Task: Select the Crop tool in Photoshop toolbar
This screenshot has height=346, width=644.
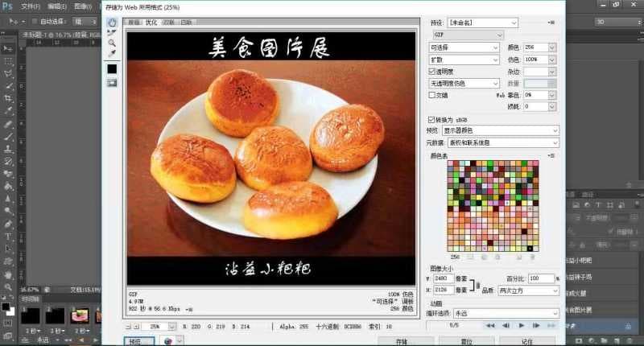Action: (x=8, y=98)
